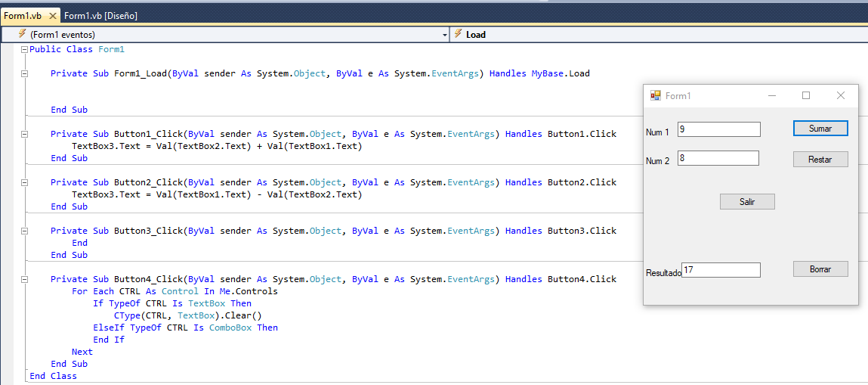
Task: Place cursor on 'Public Class Form1' line
Action: pyautogui.click(x=77, y=50)
